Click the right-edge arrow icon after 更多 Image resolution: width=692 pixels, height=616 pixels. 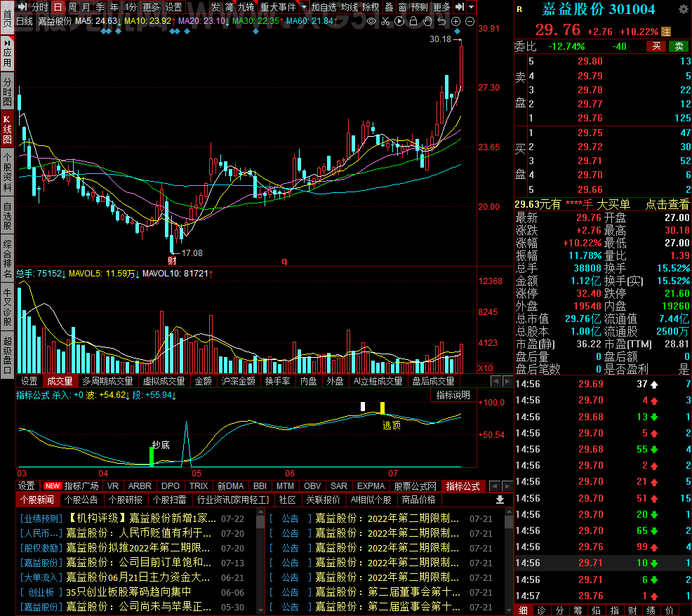(460, 7)
